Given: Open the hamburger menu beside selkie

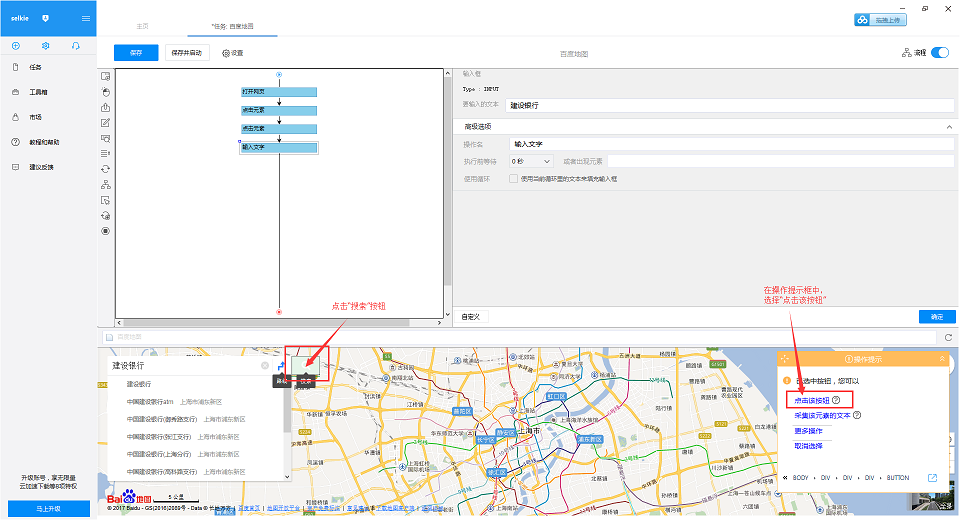Looking at the screenshot, I should pos(86,18).
